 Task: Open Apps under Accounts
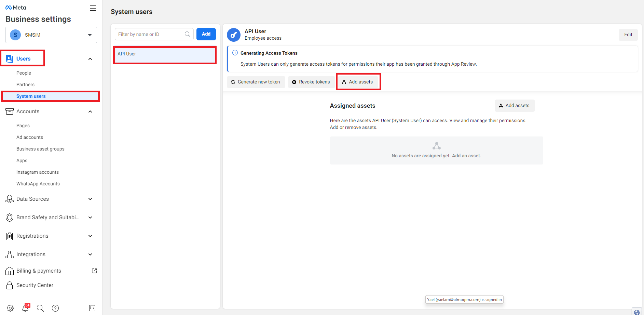[22, 160]
